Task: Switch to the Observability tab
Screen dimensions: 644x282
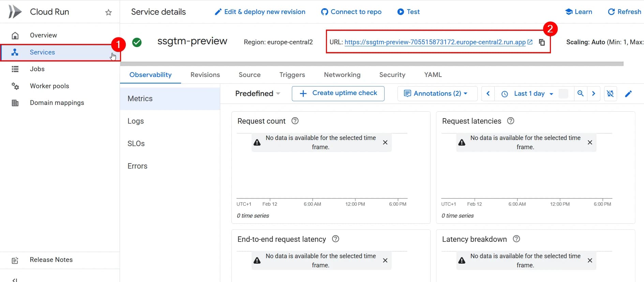Action: [x=150, y=75]
